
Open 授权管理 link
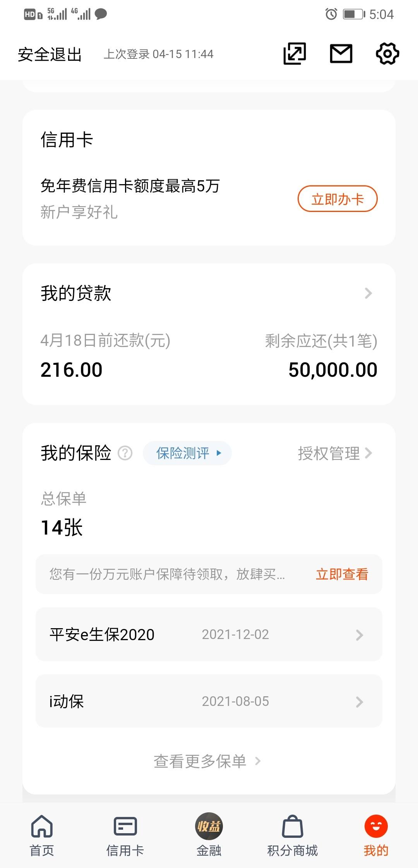(x=335, y=453)
